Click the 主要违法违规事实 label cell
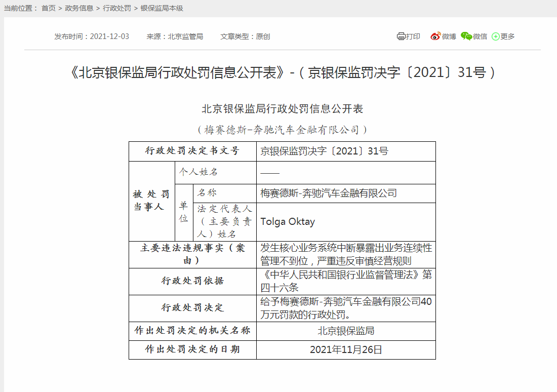 coord(192,254)
